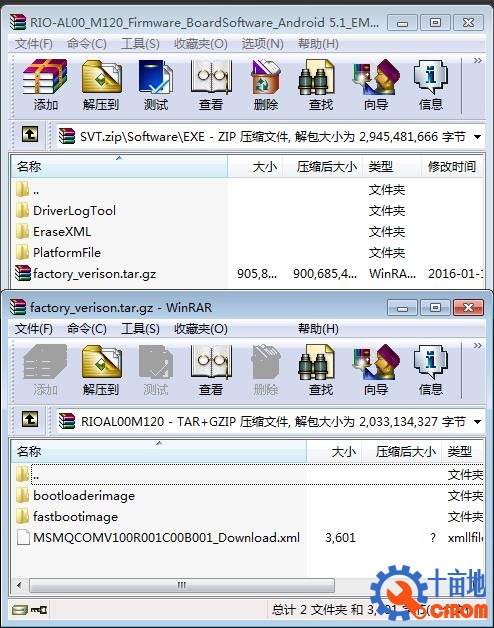
Task: Go up one level in the RIOALOOM120 archive window
Action: tap(30, 419)
